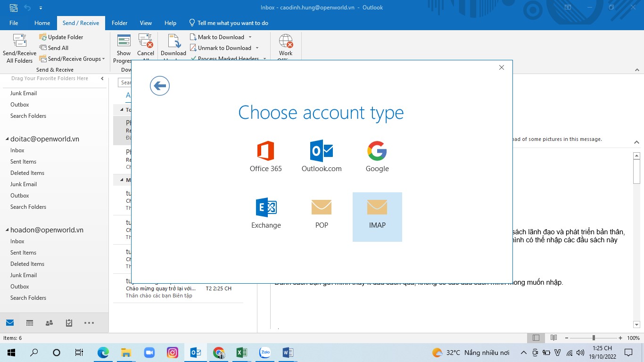Open the email Chào mừng quay trở lại với

pyautogui.click(x=178, y=288)
